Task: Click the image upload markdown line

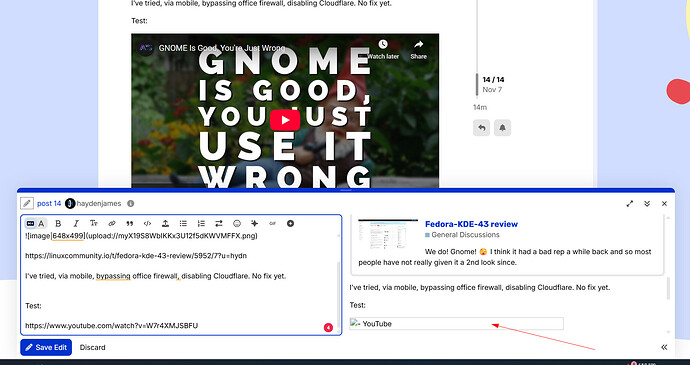Action: tap(141, 236)
